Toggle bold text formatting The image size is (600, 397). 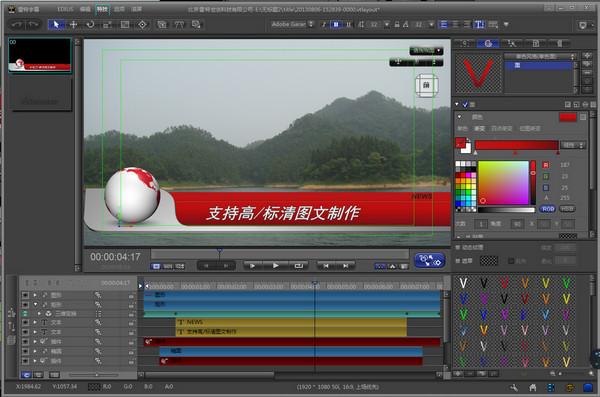point(336,25)
